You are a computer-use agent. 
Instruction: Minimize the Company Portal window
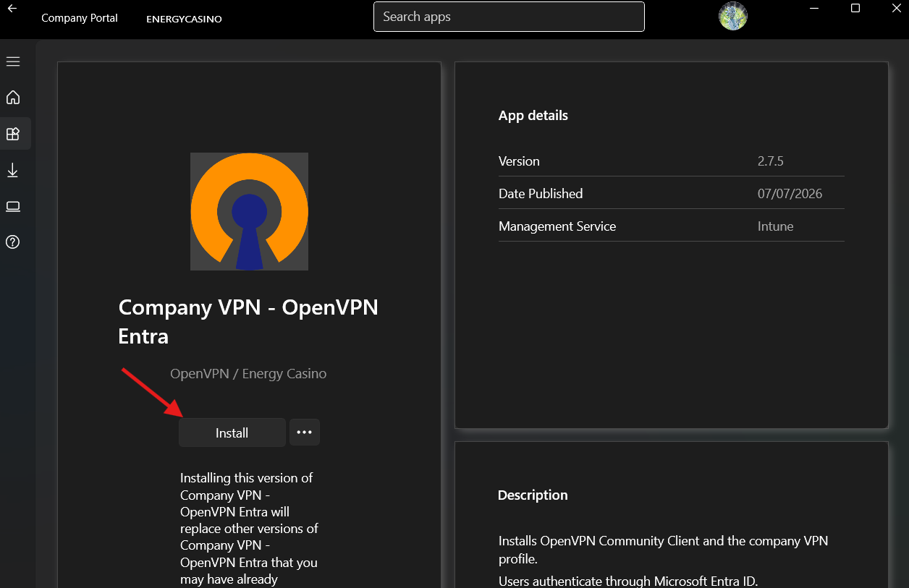click(814, 9)
